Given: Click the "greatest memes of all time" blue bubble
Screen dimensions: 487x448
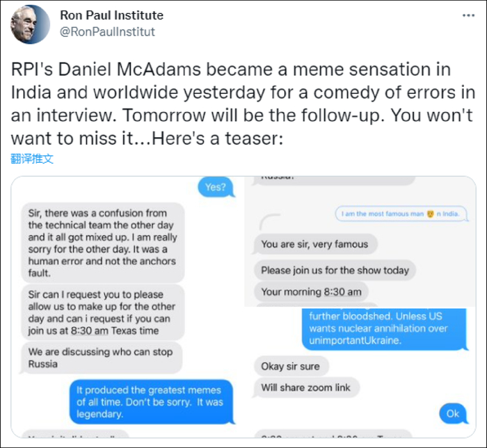Looking at the screenshot, I should click(x=150, y=402).
